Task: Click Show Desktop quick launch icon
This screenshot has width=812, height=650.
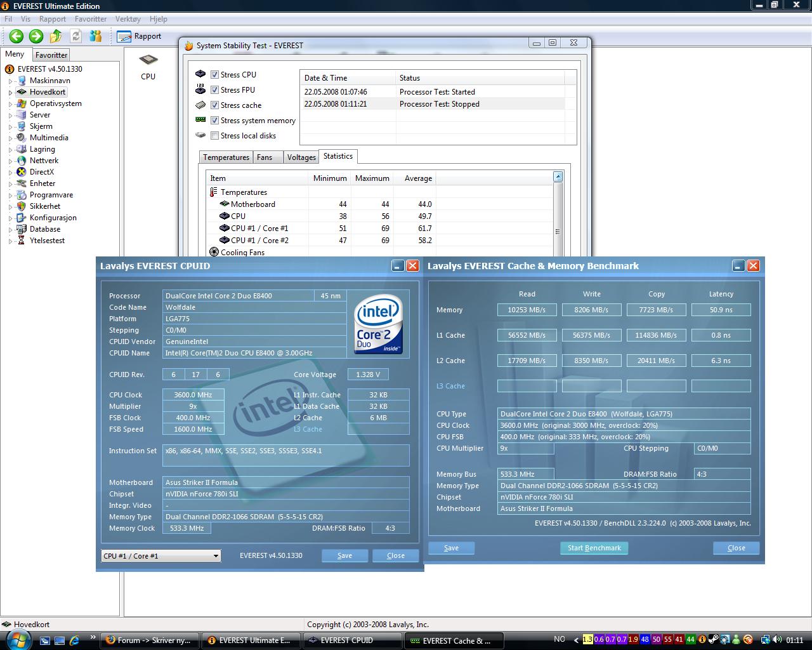Action: pyautogui.click(x=45, y=640)
